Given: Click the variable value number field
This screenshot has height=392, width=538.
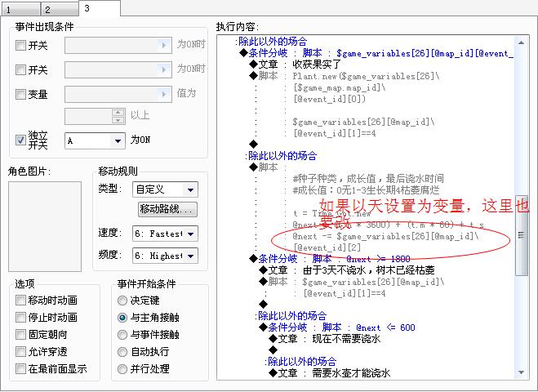Looking at the screenshot, I should tap(88, 116).
